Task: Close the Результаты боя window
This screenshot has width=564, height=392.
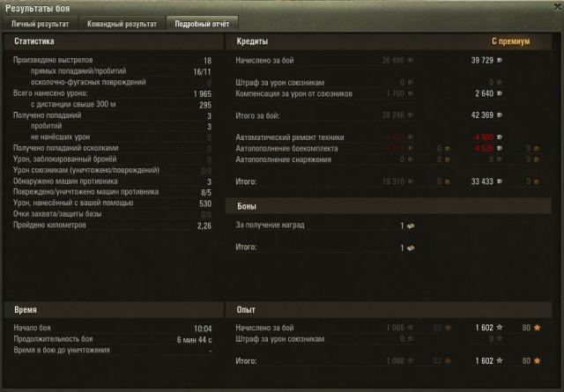Action: point(558,8)
